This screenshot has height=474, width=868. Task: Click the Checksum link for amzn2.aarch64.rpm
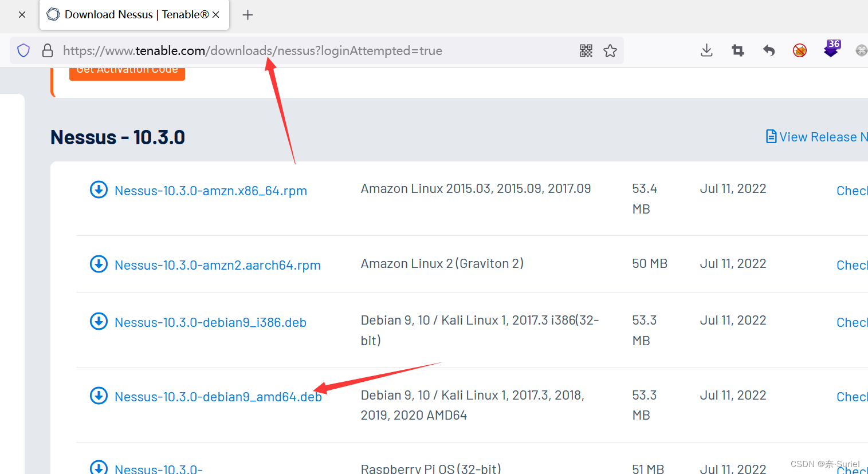[x=852, y=265]
